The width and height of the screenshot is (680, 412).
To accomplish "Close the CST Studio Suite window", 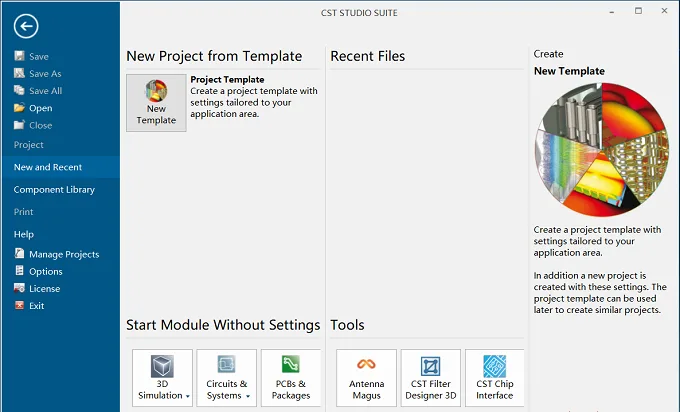I will pos(664,11).
